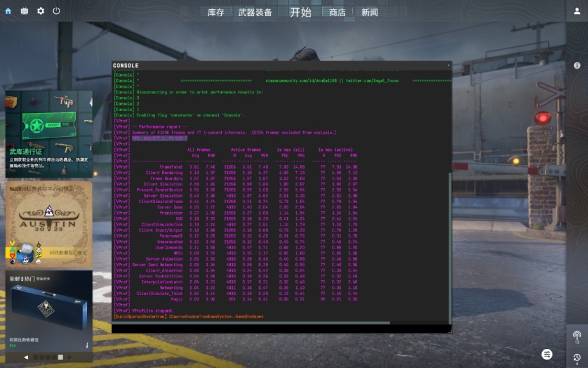Click the power quit icon
The width and height of the screenshot is (588, 368).
coord(56,11)
